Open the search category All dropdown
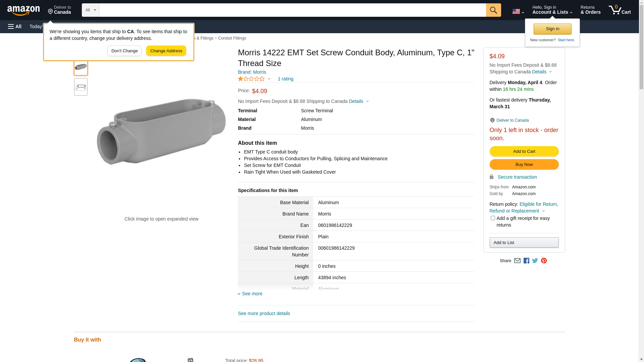The height and width of the screenshot is (362, 644). pos(90,10)
